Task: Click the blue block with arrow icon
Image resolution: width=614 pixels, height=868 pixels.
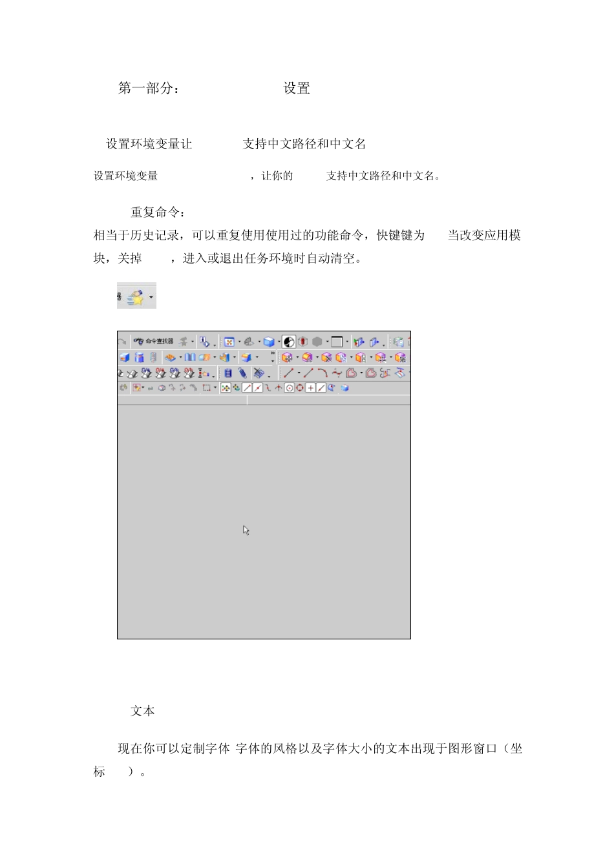Action: 374,342
